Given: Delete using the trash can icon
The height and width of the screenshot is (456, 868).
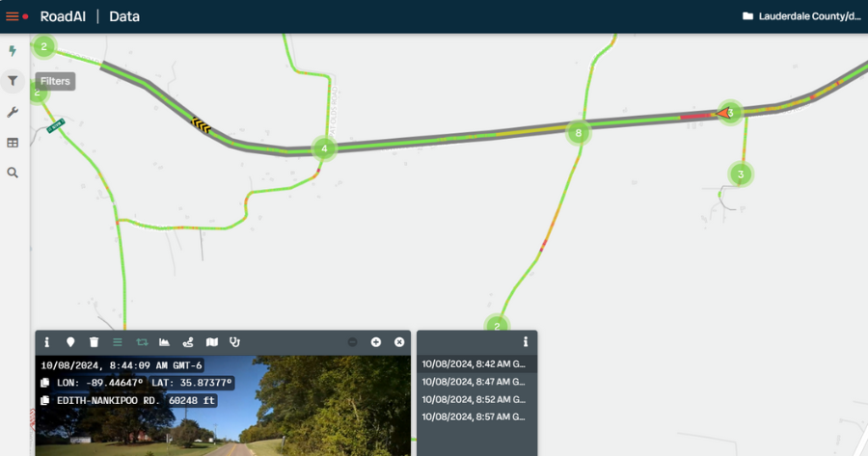Looking at the screenshot, I should click(x=95, y=342).
